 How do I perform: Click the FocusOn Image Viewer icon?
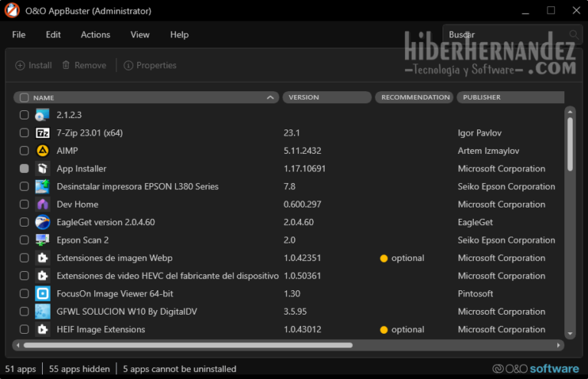pos(43,294)
